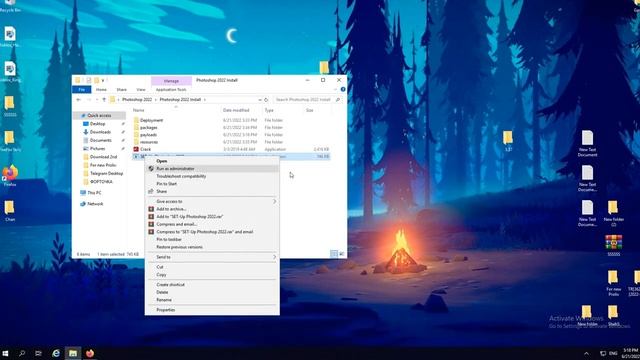Choose Compress to SET-Up Photoshop 2022.rar and email
Screen dimensions: 640x360
click(x=212, y=232)
